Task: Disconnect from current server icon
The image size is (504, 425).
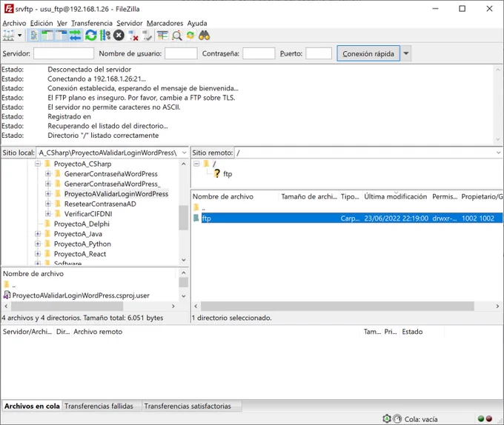Action: [133, 36]
